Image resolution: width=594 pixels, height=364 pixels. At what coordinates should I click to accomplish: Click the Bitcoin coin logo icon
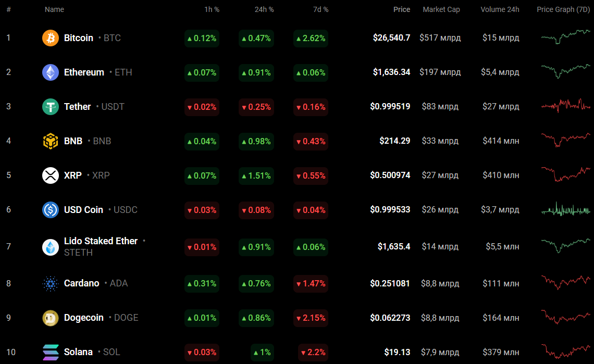pos(51,38)
